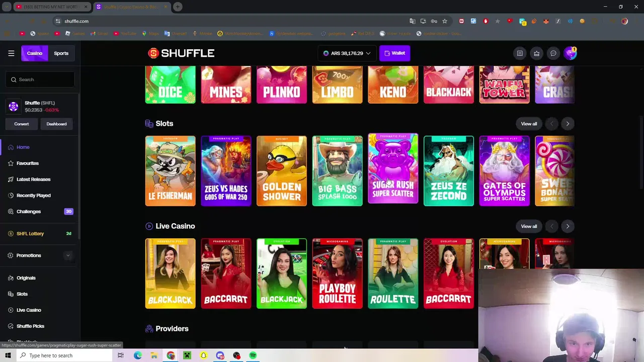Open Spotify from taskbar
The width and height of the screenshot is (644, 362).
coord(253,355)
